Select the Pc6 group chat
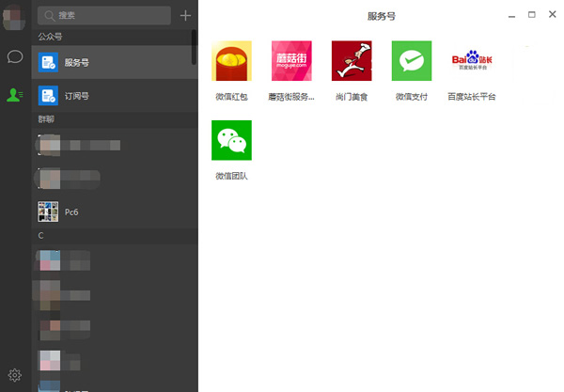This screenshot has width=564, height=392. click(113, 212)
